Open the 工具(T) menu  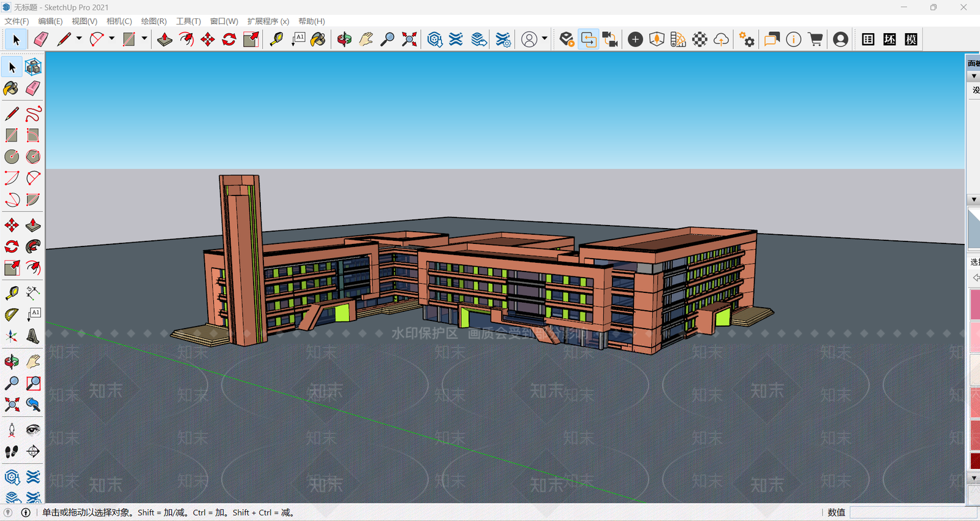(x=188, y=21)
